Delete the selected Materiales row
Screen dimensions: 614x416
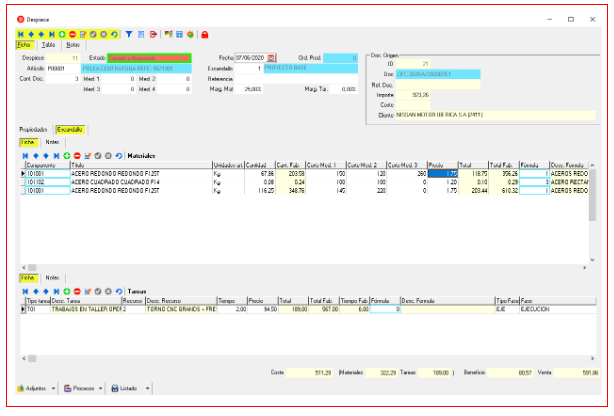coord(77,156)
